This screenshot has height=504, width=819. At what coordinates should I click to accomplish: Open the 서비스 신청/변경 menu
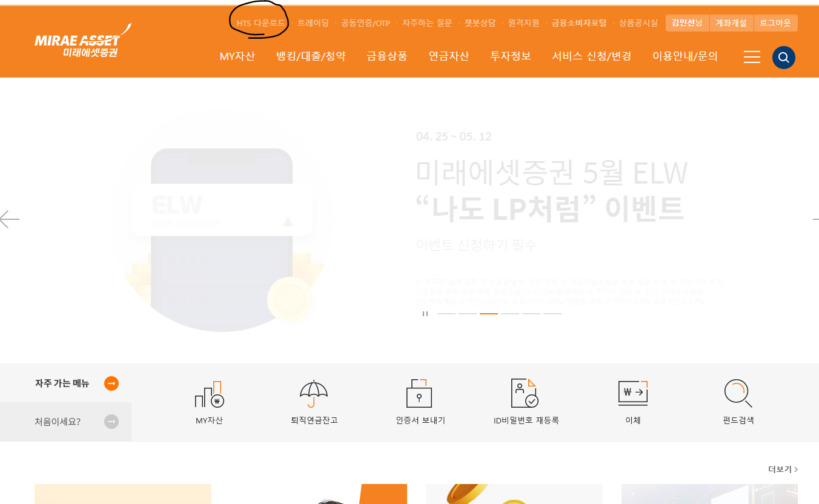point(592,56)
